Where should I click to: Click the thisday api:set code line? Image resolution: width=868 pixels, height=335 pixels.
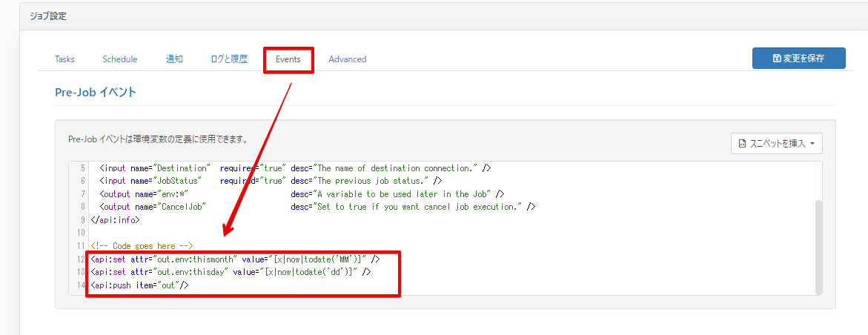(231, 272)
